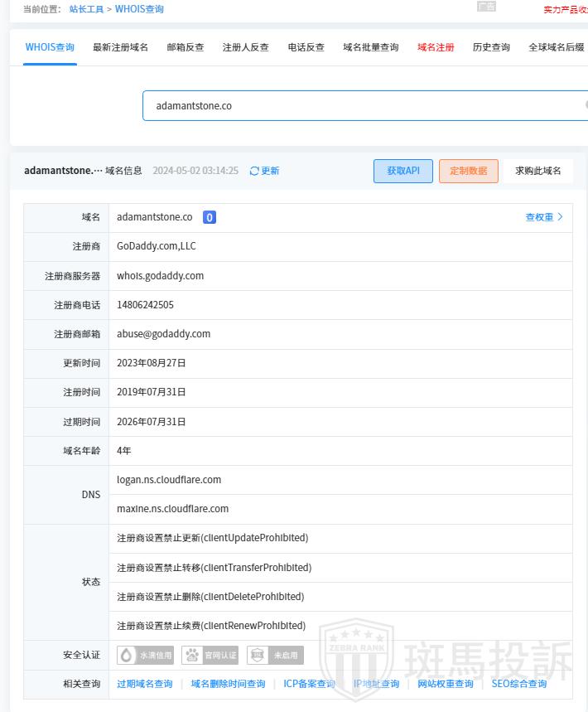This screenshot has height=712, width=588.
Task: View the 历史查询 tab
Action: click(491, 47)
